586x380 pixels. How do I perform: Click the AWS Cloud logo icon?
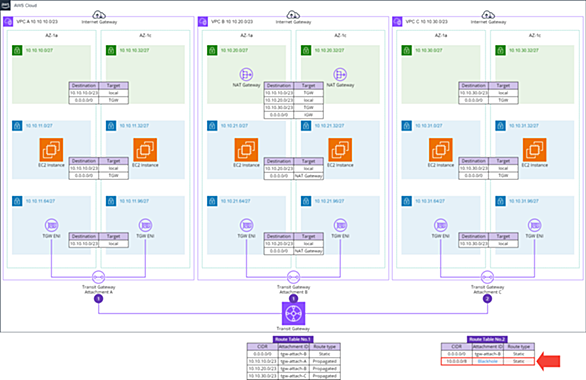click(x=5, y=5)
